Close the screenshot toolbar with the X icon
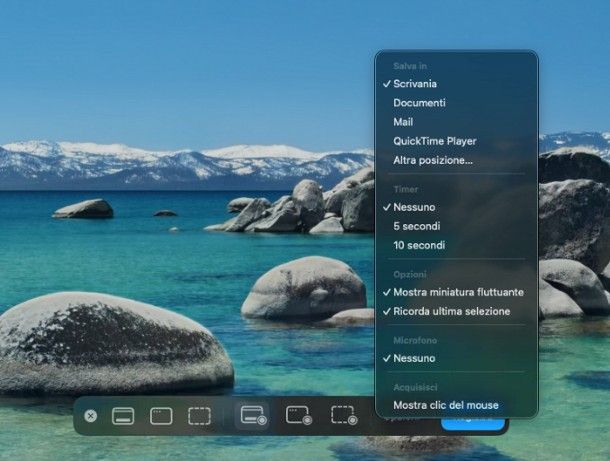 (91, 416)
